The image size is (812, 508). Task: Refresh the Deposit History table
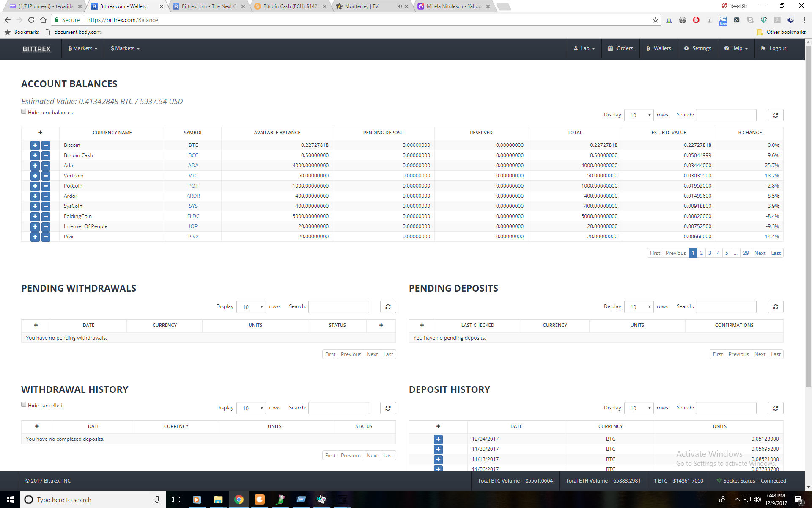(775, 408)
